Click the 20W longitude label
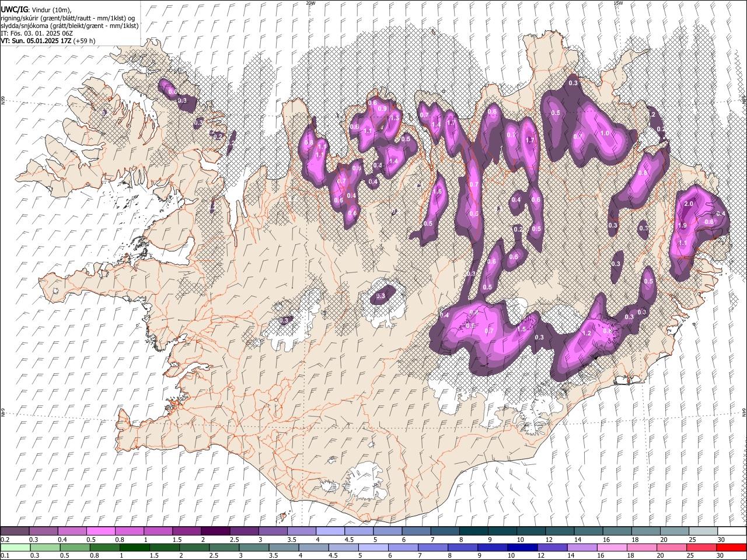 point(310,3)
